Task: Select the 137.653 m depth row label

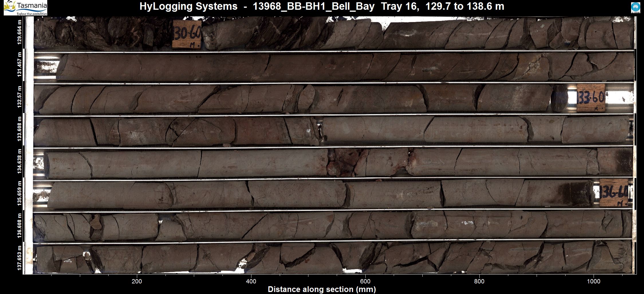Action: (19, 258)
